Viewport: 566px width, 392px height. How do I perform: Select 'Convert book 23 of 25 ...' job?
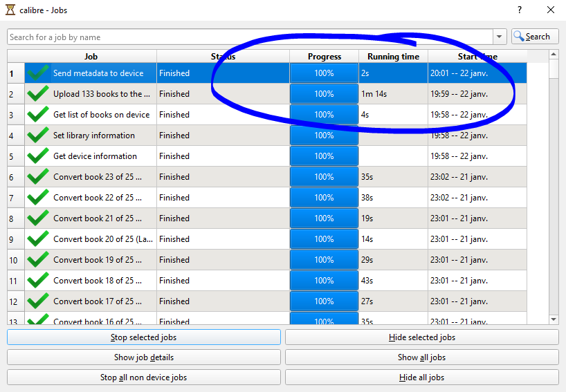coord(98,177)
